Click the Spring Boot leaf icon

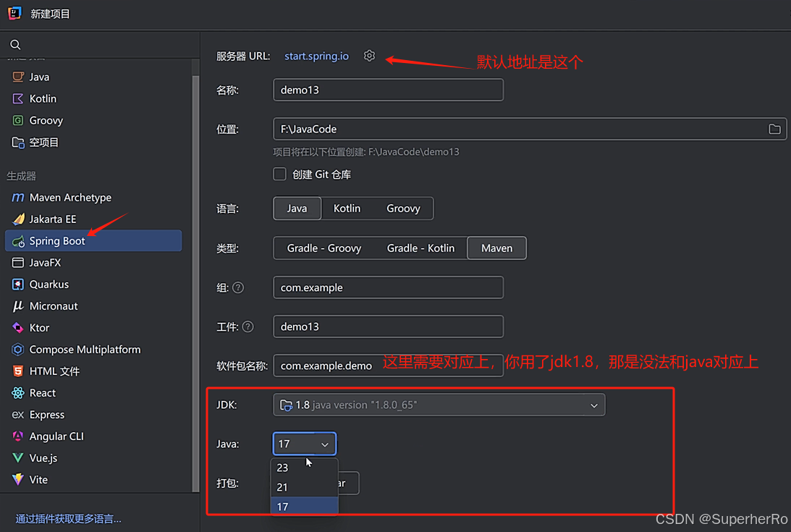pos(18,241)
